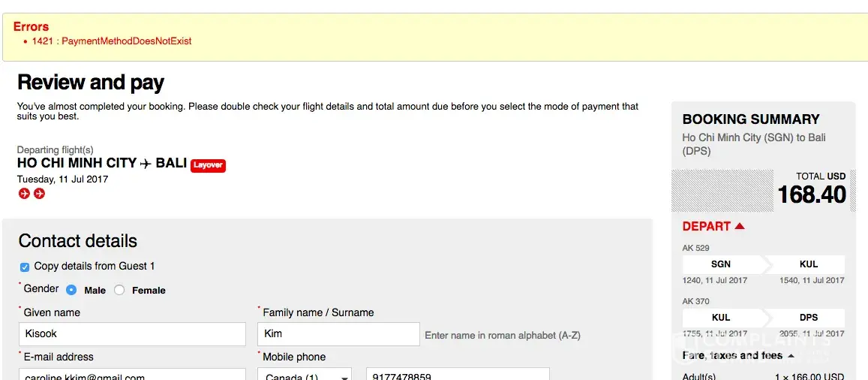Viewport: 868px width, 380px height.
Task: Click the 1421 PaymentMethodDoesNotExist error message
Action: [x=112, y=41]
